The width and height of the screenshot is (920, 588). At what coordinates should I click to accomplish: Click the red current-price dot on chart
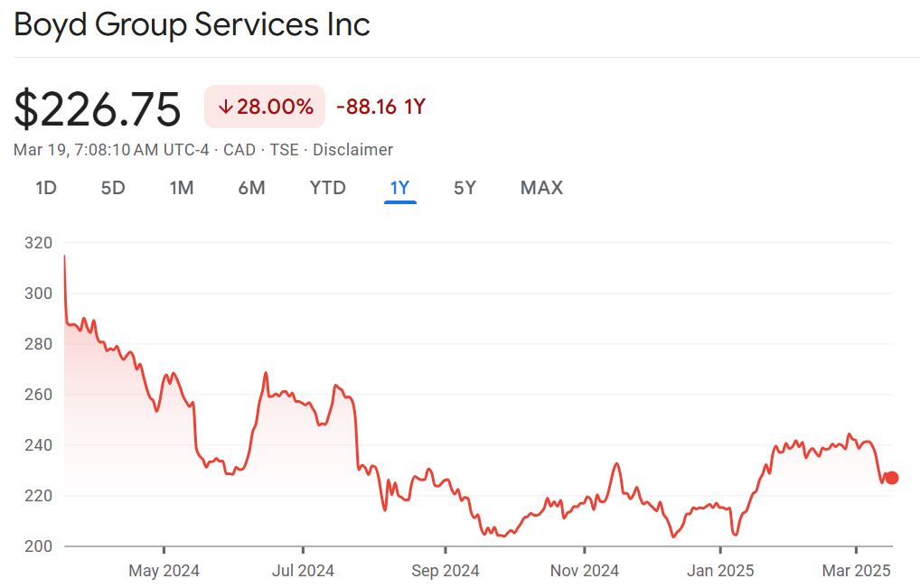click(x=892, y=478)
